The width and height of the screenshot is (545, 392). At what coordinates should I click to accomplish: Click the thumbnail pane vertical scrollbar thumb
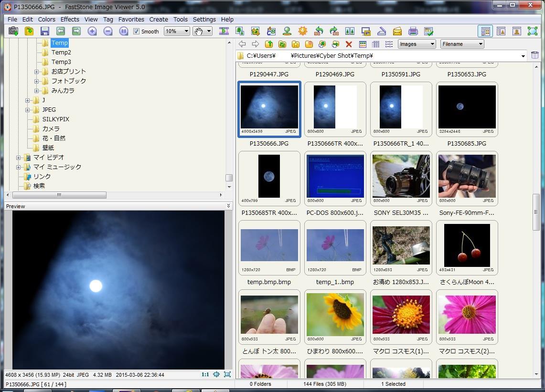coord(535,212)
